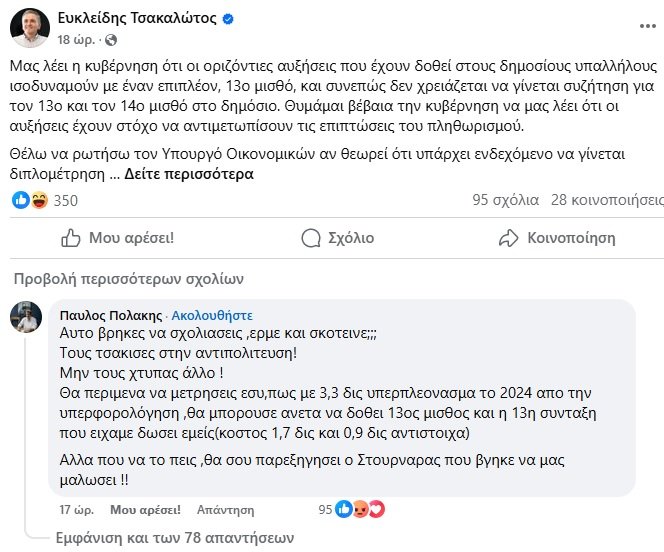Show all 78 replies to the comment
Image resolution: width=664 pixels, height=552 pixels.
click(175, 536)
